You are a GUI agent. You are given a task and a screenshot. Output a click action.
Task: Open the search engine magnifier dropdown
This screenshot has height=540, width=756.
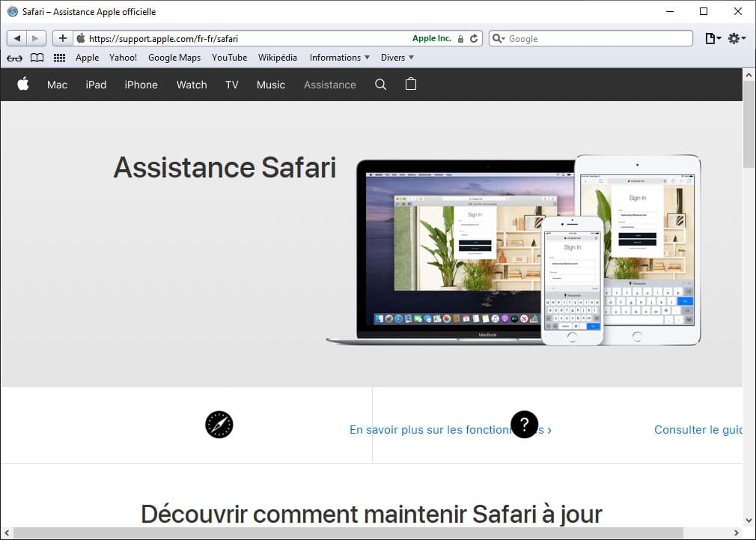(499, 39)
